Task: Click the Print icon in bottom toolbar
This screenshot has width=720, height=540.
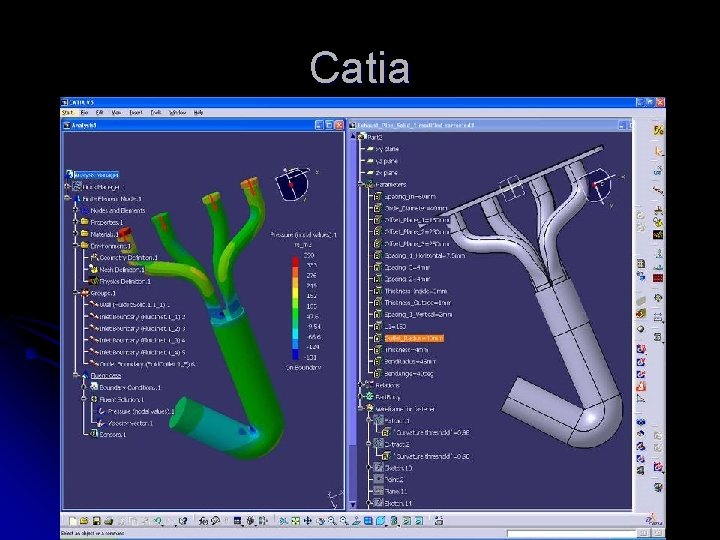Action: [x=108, y=521]
